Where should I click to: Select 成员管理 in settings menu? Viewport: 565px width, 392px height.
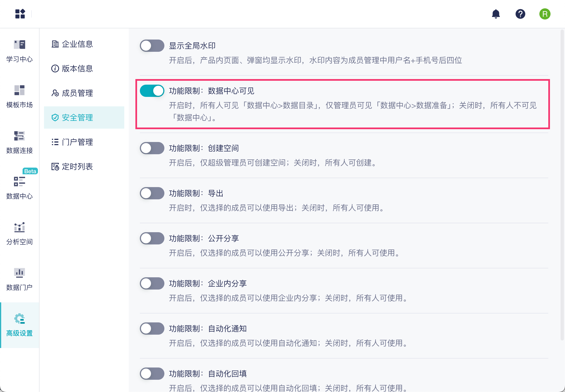77,93
